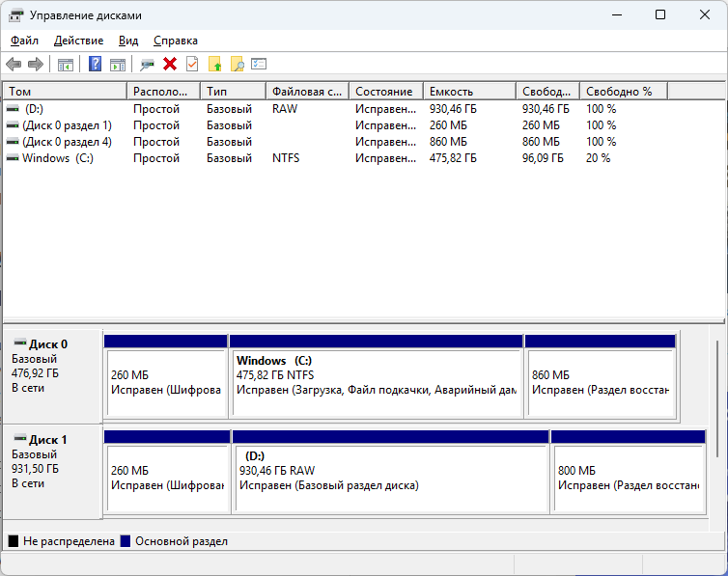Click the 96,09 ГБ free space cell
The height and width of the screenshot is (576, 728).
[x=543, y=158]
